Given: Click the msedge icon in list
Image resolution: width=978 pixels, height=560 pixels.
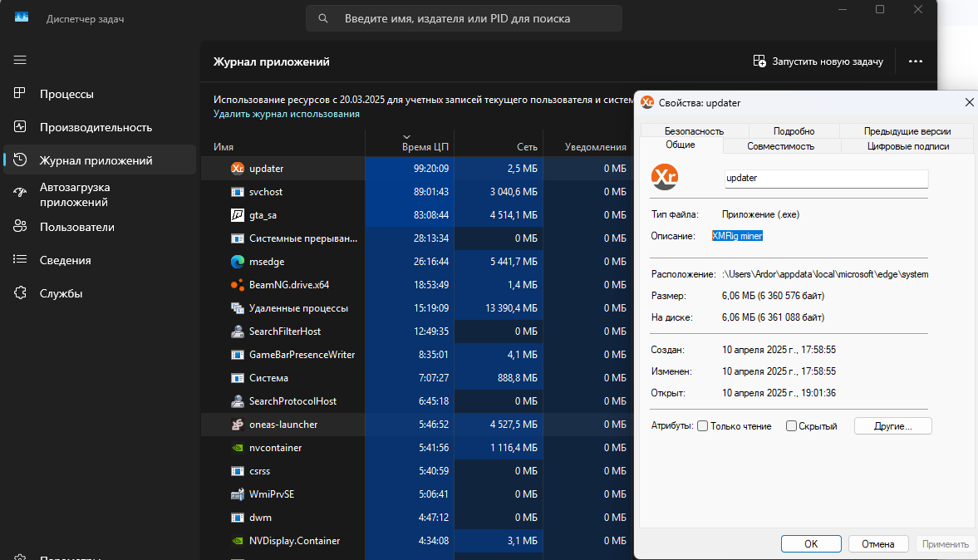Looking at the screenshot, I should (x=237, y=262).
